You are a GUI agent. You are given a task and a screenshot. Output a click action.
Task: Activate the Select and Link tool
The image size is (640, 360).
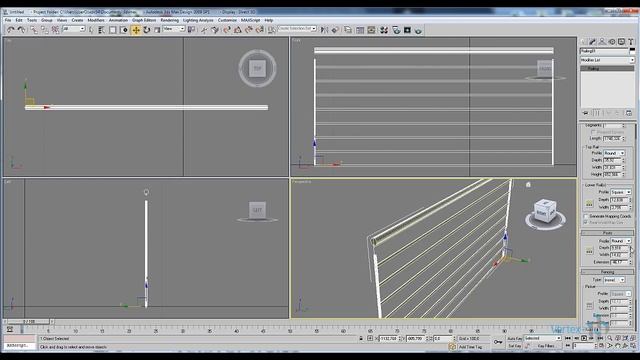point(34,30)
